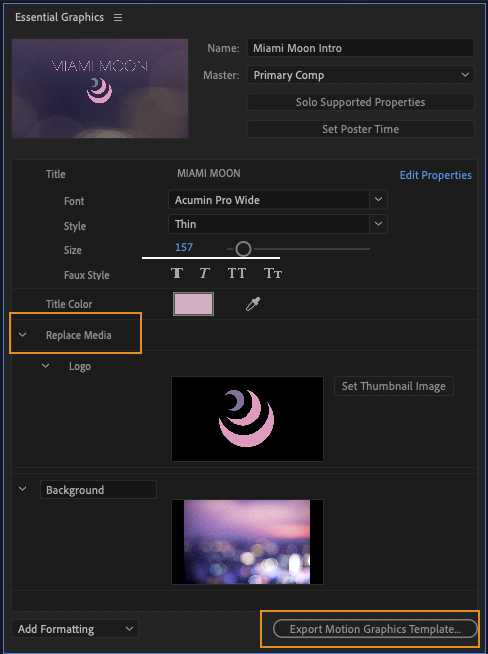Click the Size slider handle
The height and width of the screenshot is (654, 488).
click(243, 249)
